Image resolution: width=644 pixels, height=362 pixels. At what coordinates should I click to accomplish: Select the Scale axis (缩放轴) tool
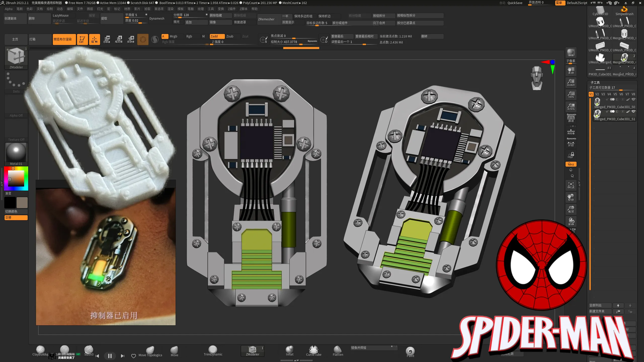tap(119, 39)
